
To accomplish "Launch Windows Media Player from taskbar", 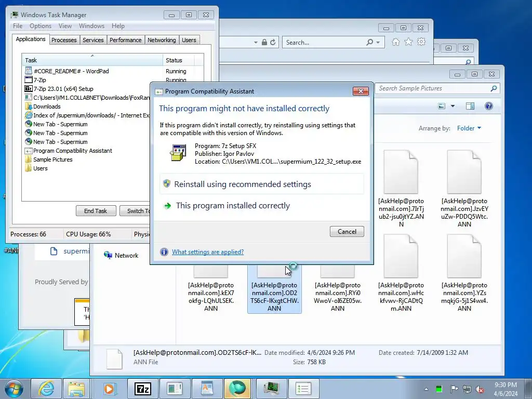I will 109,389.
